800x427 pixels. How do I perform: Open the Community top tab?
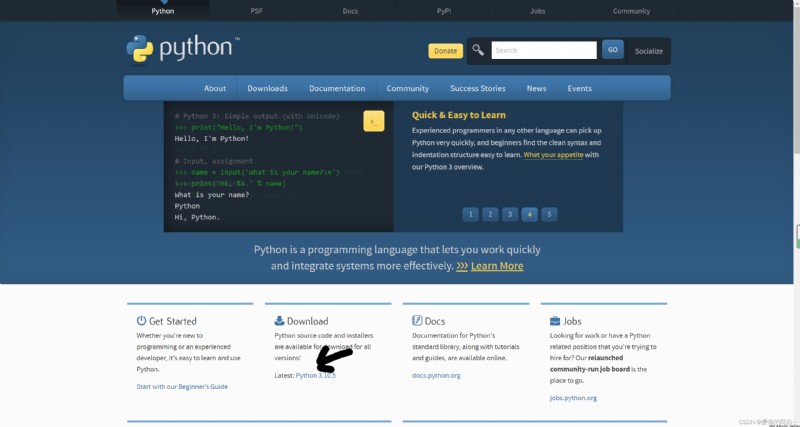(x=631, y=11)
